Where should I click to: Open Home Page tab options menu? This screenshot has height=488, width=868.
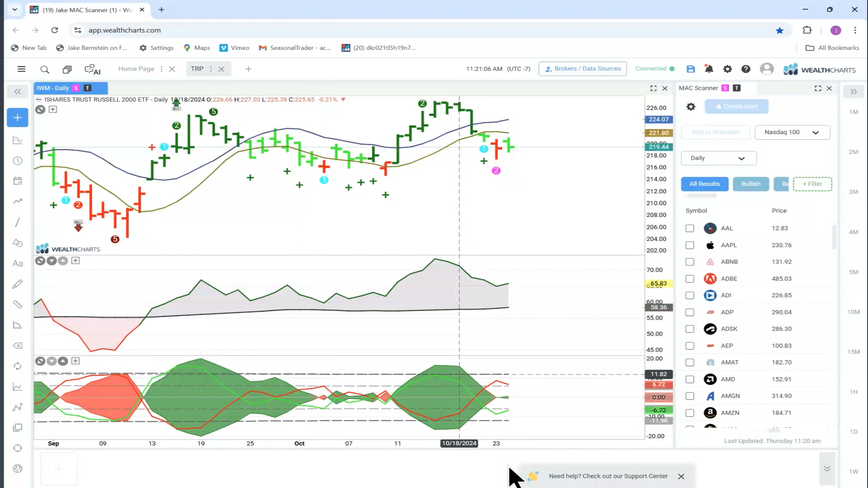point(161,69)
